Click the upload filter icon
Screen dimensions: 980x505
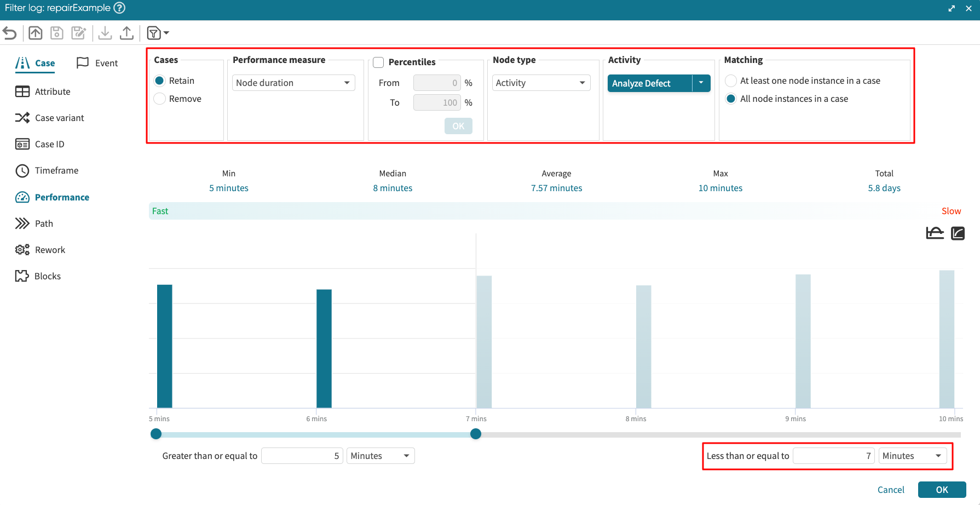(126, 33)
